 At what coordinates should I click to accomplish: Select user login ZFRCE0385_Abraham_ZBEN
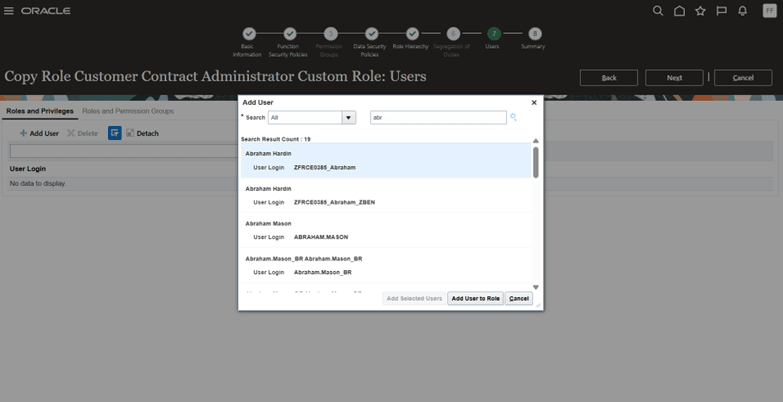click(335, 202)
